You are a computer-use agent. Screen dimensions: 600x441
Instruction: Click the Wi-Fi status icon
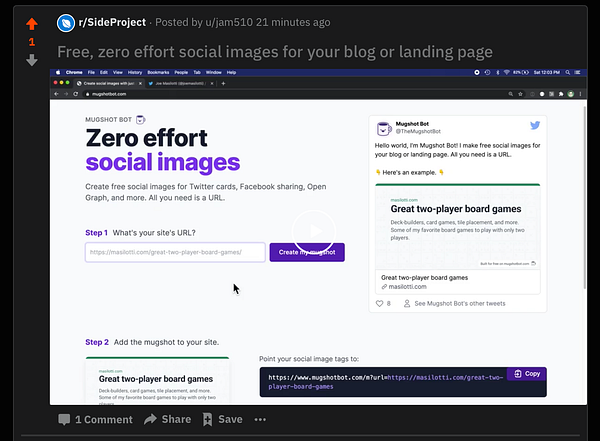pyautogui.click(x=506, y=72)
